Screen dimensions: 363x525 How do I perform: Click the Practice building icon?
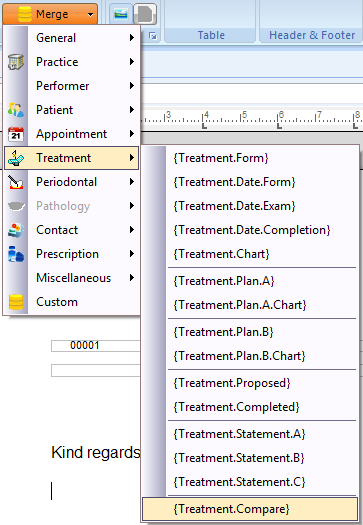(16, 62)
